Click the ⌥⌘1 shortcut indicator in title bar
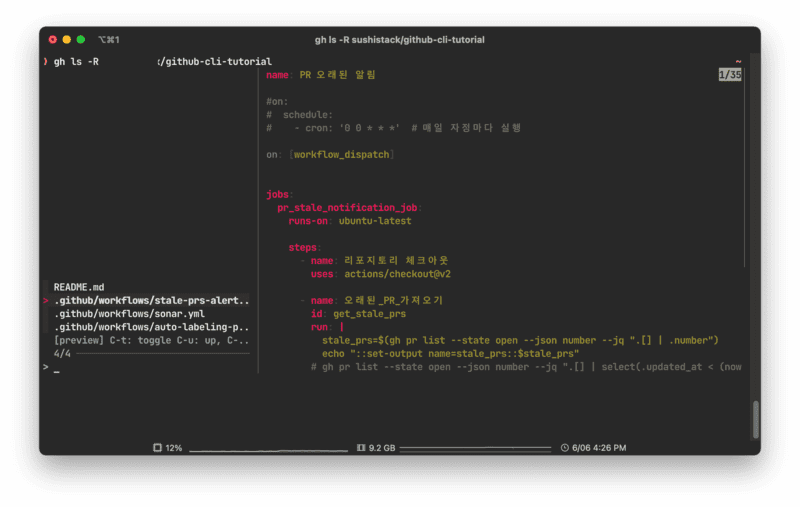This screenshot has height=507, width=800. pyautogui.click(x=108, y=40)
